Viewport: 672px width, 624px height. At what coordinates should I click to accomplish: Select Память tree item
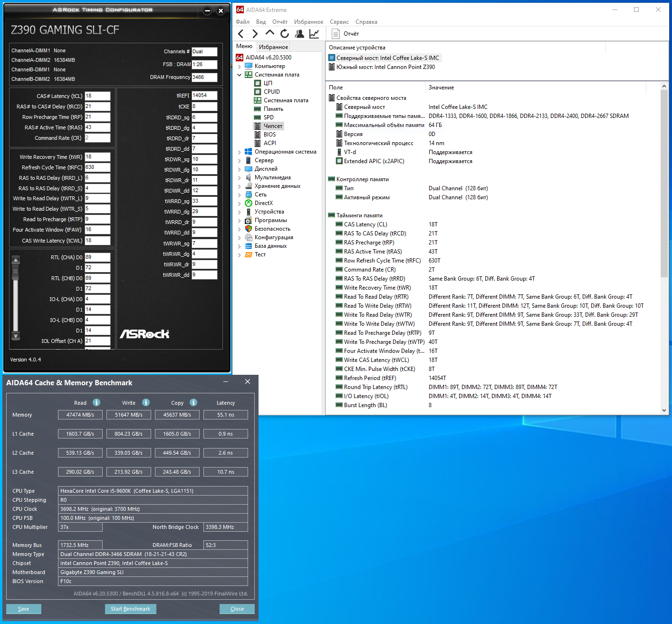[273, 109]
